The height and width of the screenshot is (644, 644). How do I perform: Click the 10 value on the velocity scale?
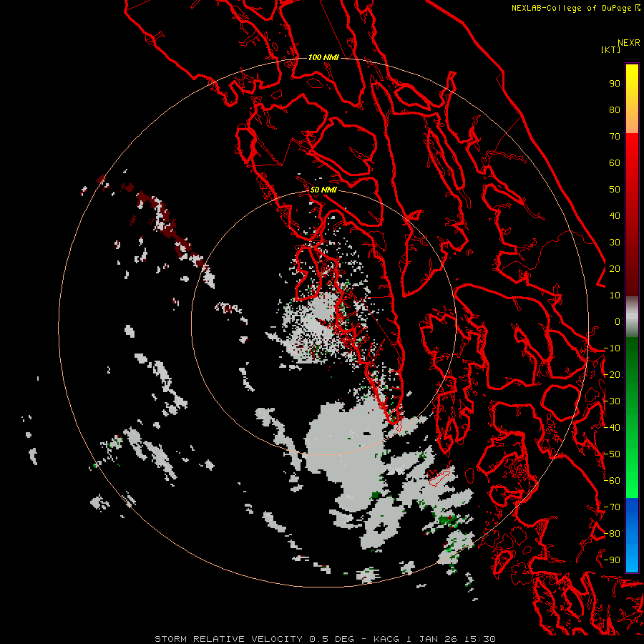(x=615, y=296)
